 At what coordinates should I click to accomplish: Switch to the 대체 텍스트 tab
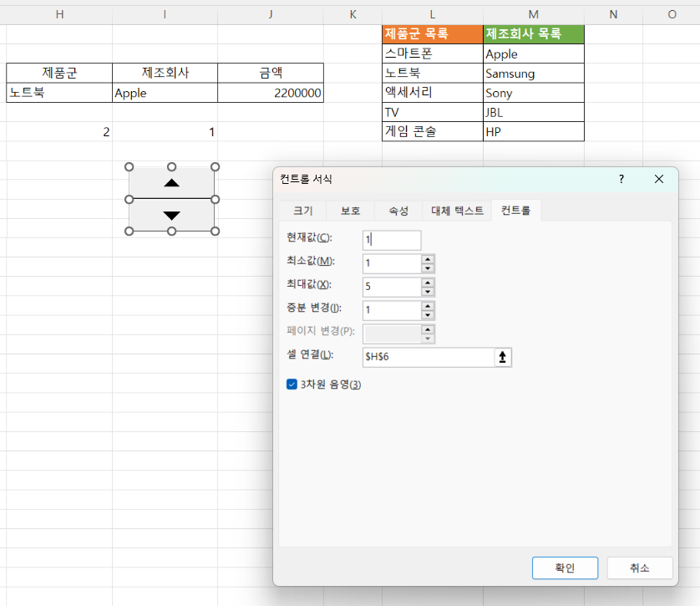(x=457, y=211)
